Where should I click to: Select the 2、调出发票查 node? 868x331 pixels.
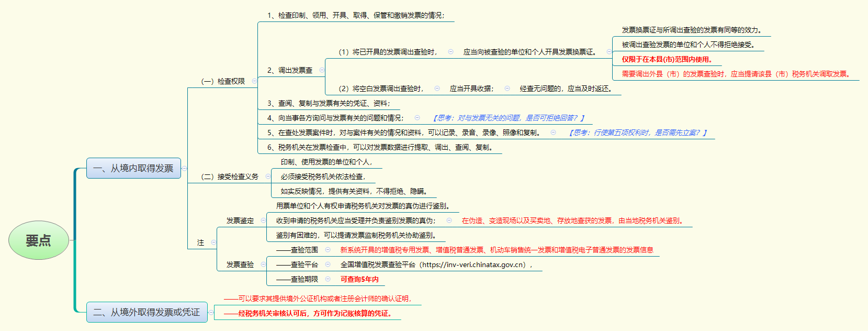290,70
